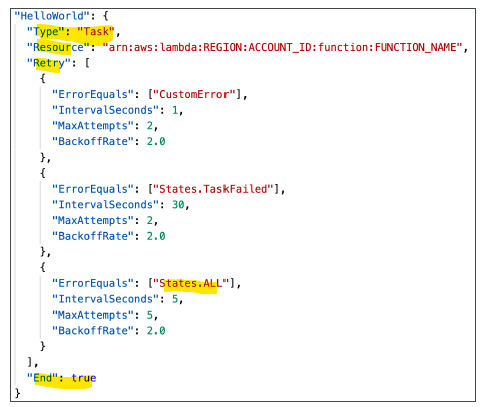Click the IntervalSeconds value 30
Screen dimensions: 489x407
click(x=178, y=204)
